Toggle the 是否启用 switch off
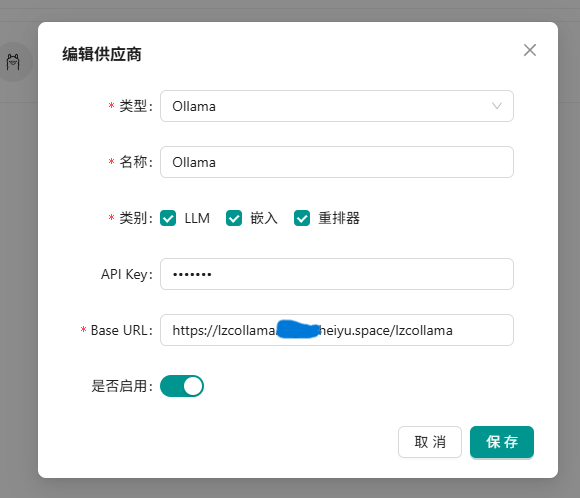This screenshot has width=580, height=498. pyautogui.click(x=182, y=386)
